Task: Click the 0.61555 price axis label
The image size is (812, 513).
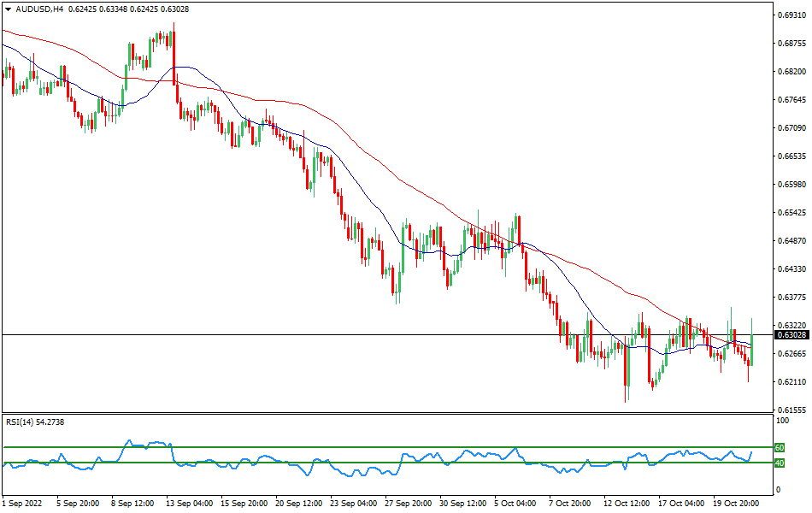Action: [x=791, y=410]
